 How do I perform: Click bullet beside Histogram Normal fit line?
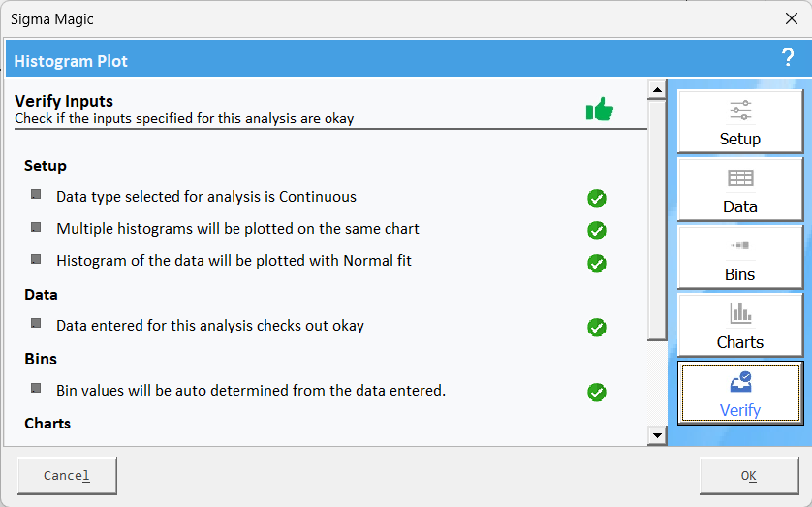tap(36, 259)
